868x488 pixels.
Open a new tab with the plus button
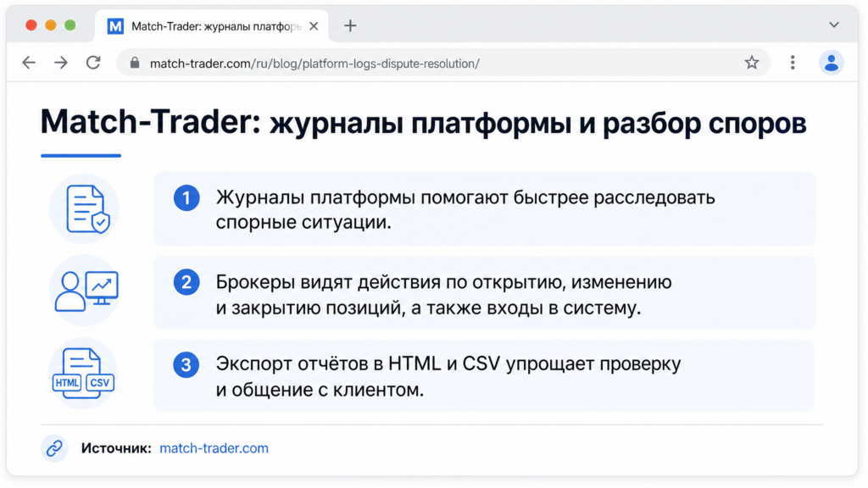tap(350, 25)
